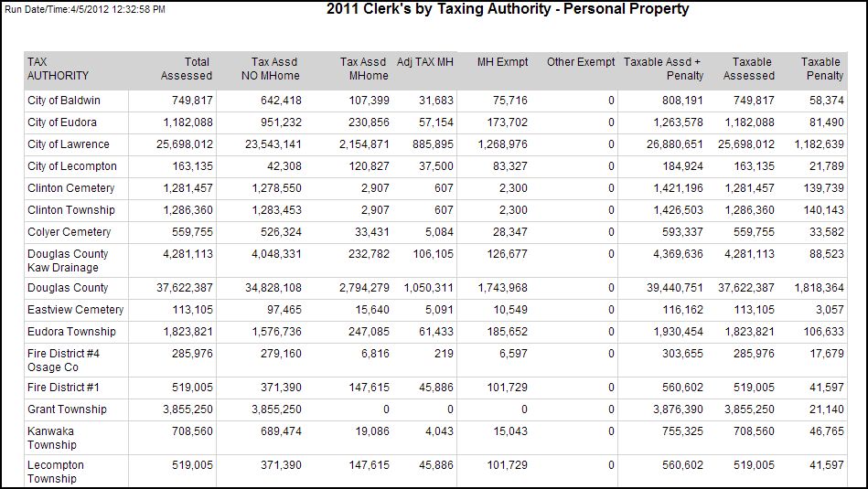Select the Grant Township row label
Viewport: 868px width, 489px height.
pos(67,409)
